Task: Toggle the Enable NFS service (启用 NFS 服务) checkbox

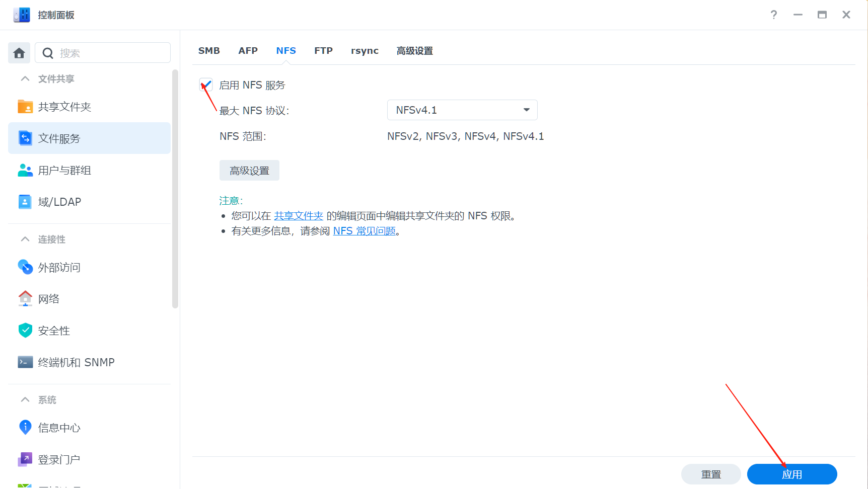Action: [206, 85]
